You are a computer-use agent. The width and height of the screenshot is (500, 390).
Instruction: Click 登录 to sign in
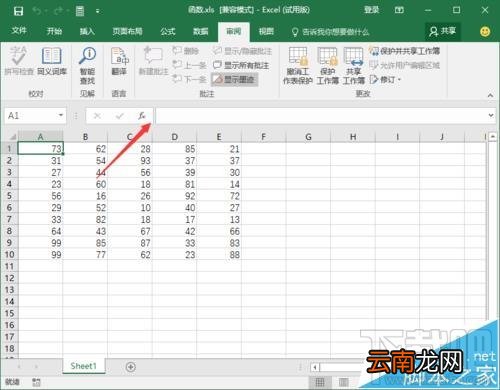coord(371,10)
